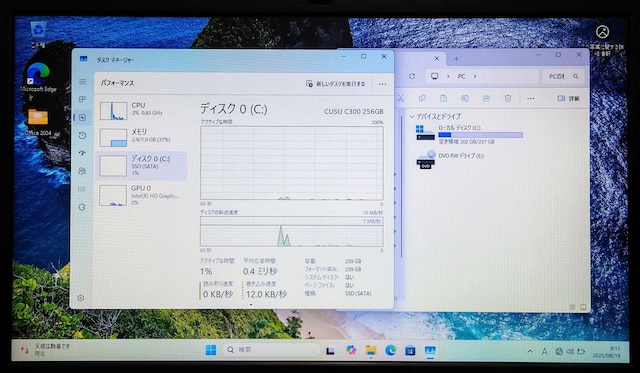This screenshot has height=373, width=640.
Task: Switch Explorer to details list view
Action: click(572, 307)
